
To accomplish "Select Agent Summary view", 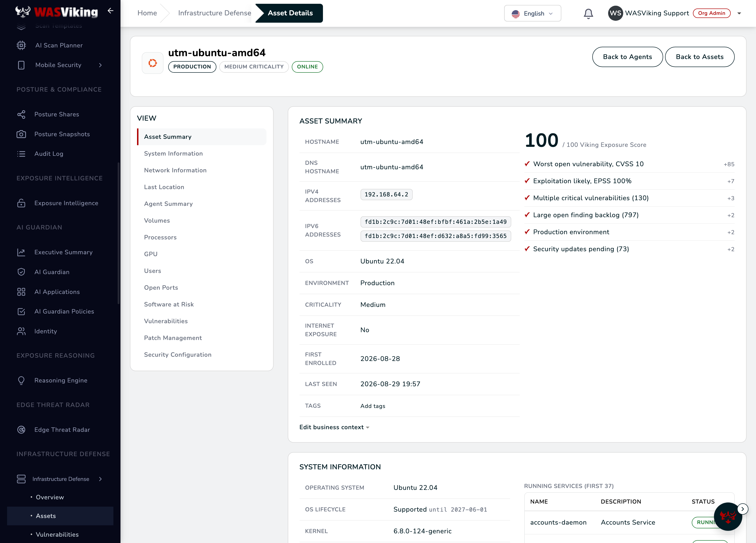I will tap(202, 204).
